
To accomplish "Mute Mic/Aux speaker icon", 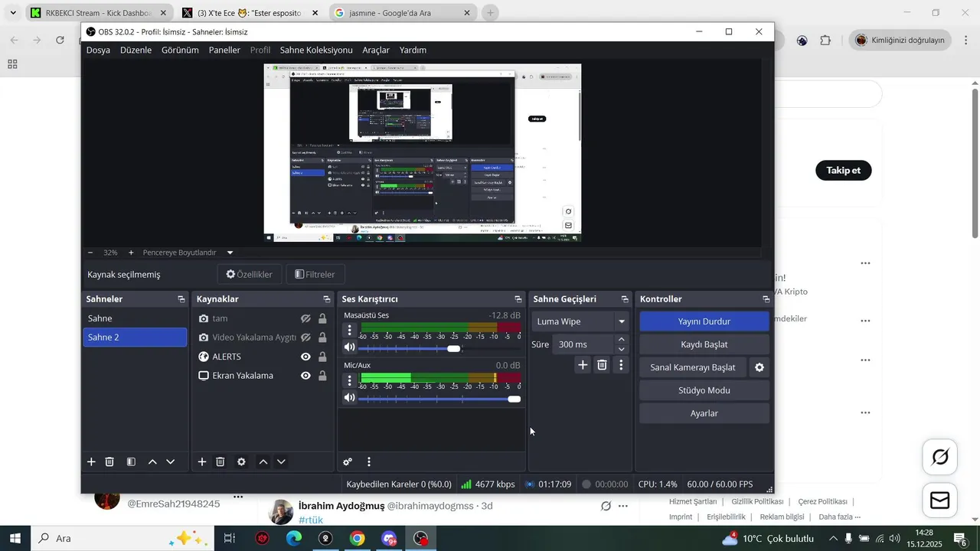I will [350, 398].
